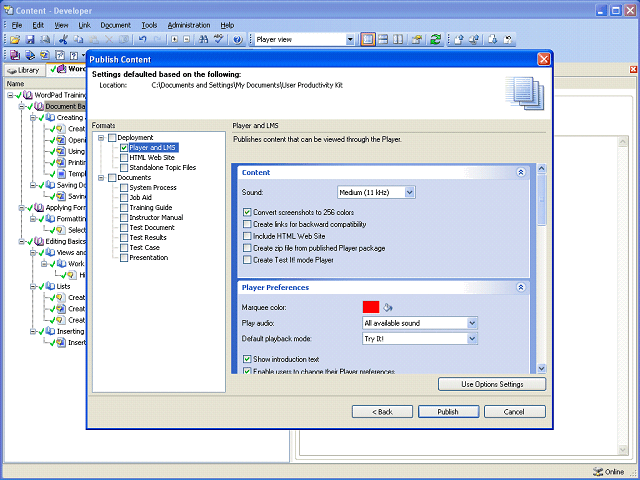Click the Check Out down-arrow icon
Viewport: 640px width, 480px height.
(493, 40)
